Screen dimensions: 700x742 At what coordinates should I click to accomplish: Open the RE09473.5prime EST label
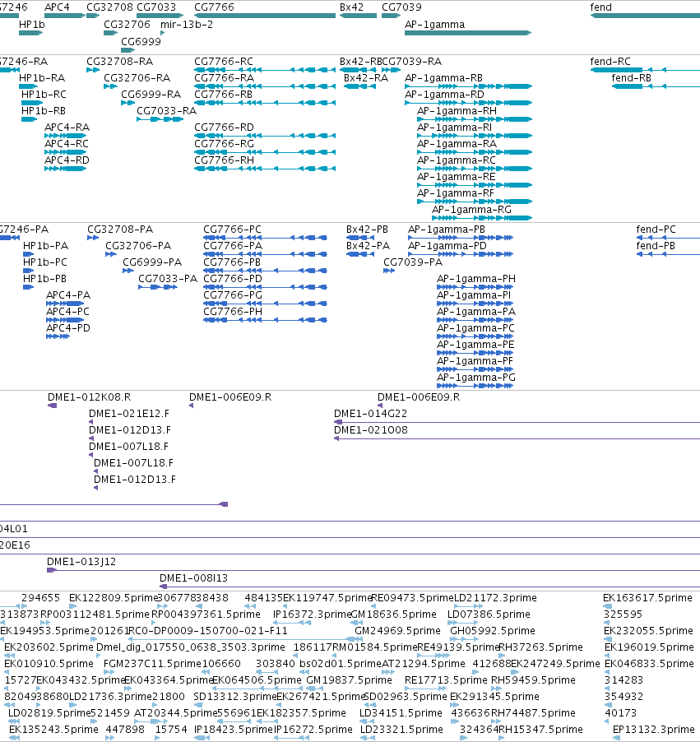[x=412, y=598]
